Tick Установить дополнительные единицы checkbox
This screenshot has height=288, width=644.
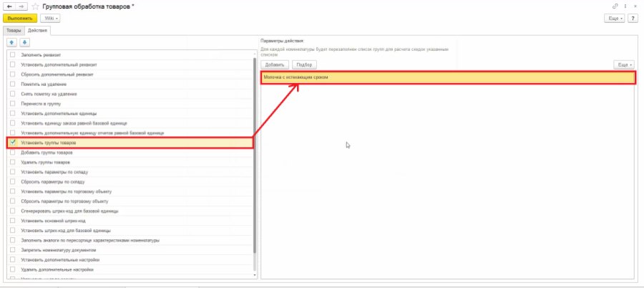pos(13,114)
